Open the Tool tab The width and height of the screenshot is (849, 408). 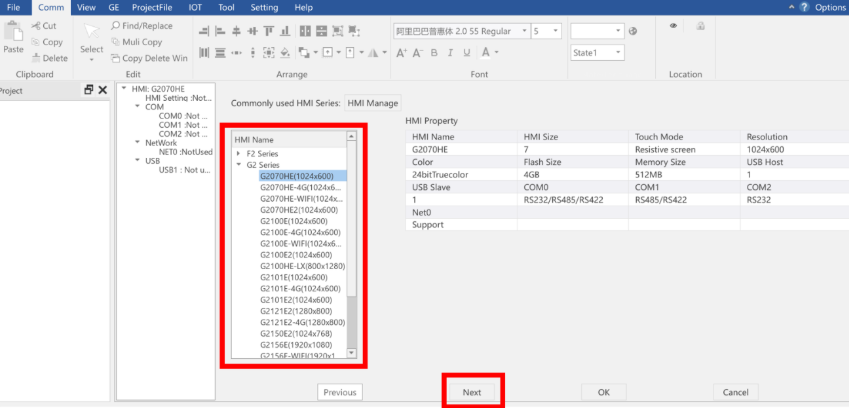[226, 8]
